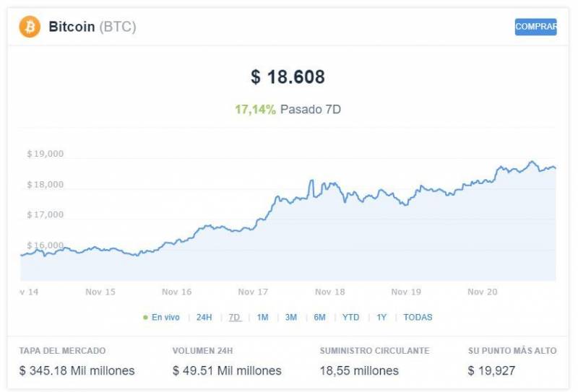Switch chart to 1M range
The image size is (578, 392).
(x=262, y=317)
